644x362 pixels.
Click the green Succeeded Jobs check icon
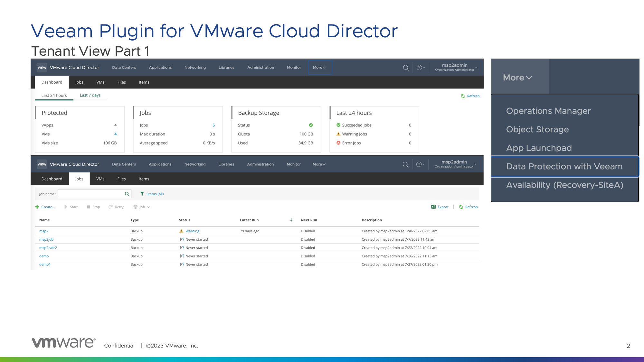(338, 125)
